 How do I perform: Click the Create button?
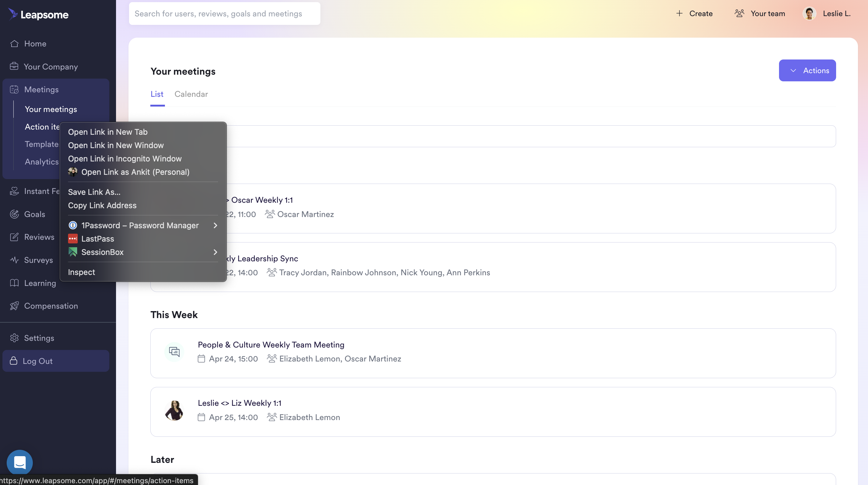coord(694,13)
